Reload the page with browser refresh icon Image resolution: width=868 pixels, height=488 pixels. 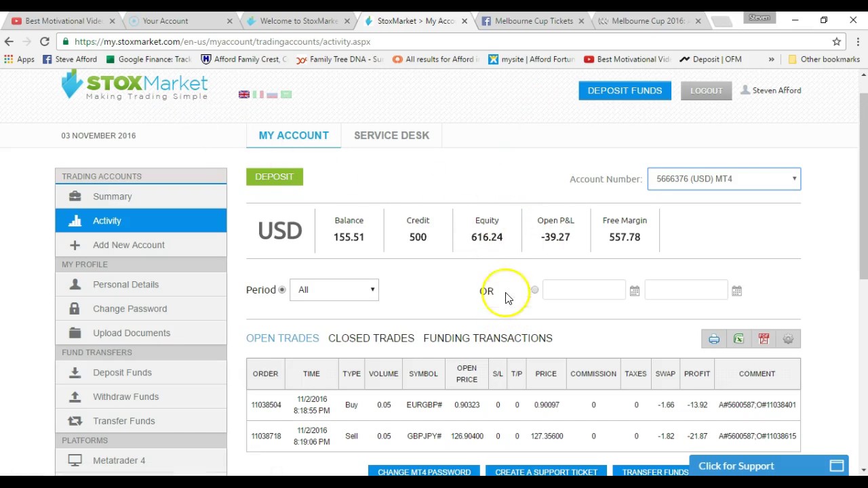[44, 41]
